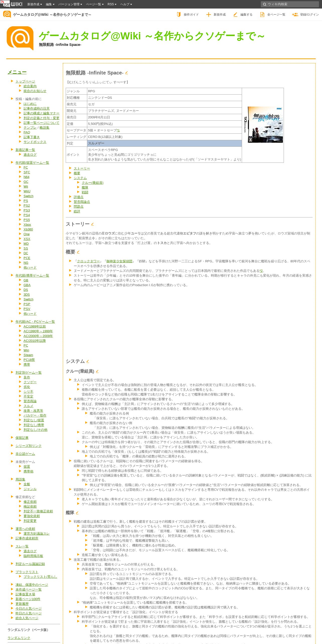Click the 登録/ログイン person icon
Screen dimensions: 322x644
coord(295,15)
